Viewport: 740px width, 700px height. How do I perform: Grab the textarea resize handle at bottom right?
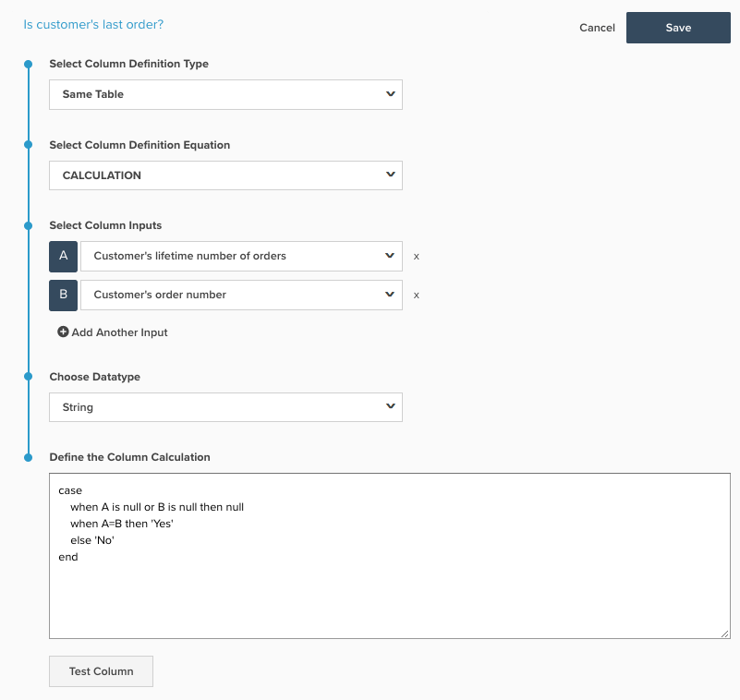pyautogui.click(x=726, y=633)
